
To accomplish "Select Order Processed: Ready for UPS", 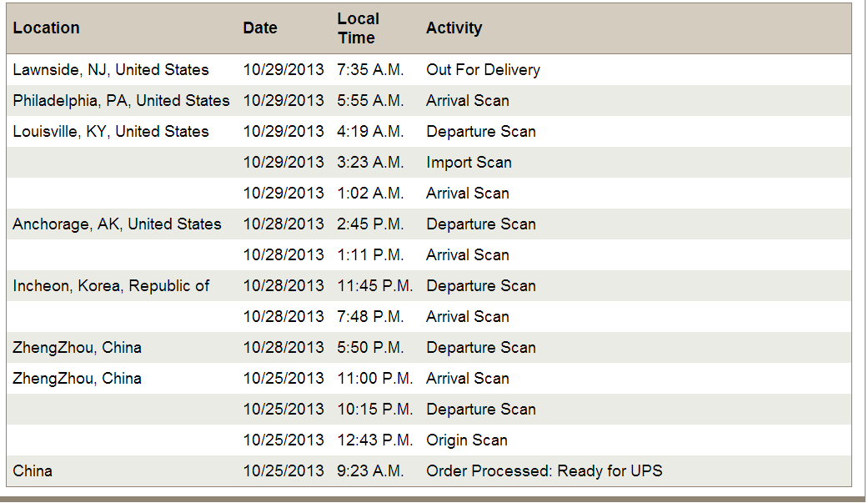I will [x=544, y=471].
